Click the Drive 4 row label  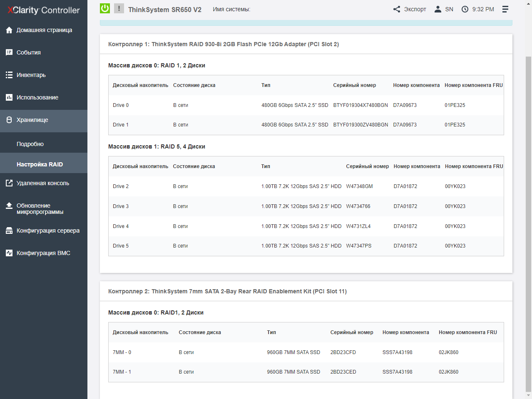coord(121,226)
